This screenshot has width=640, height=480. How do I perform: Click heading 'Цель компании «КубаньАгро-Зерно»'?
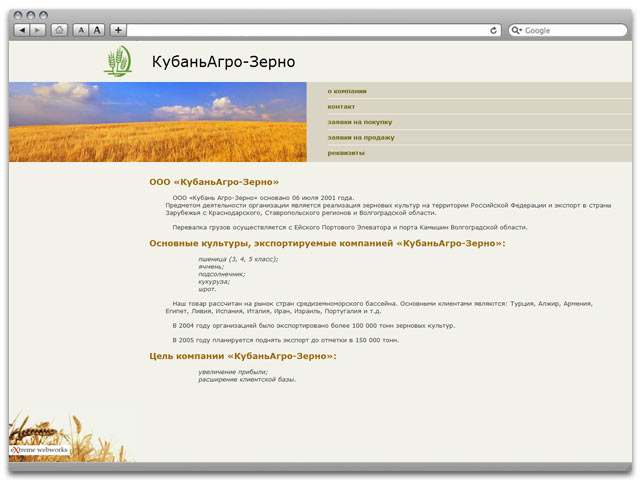pyautogui.click(x=243, y=356)
